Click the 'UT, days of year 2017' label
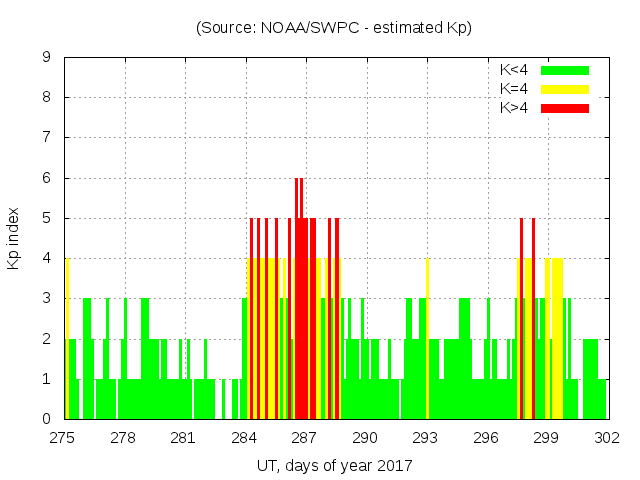The image size is (640, 480). click(334, 465)
